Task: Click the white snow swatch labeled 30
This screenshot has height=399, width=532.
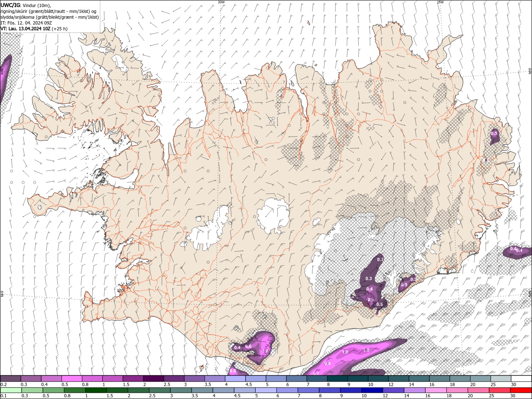Action: tap(522, 379)
